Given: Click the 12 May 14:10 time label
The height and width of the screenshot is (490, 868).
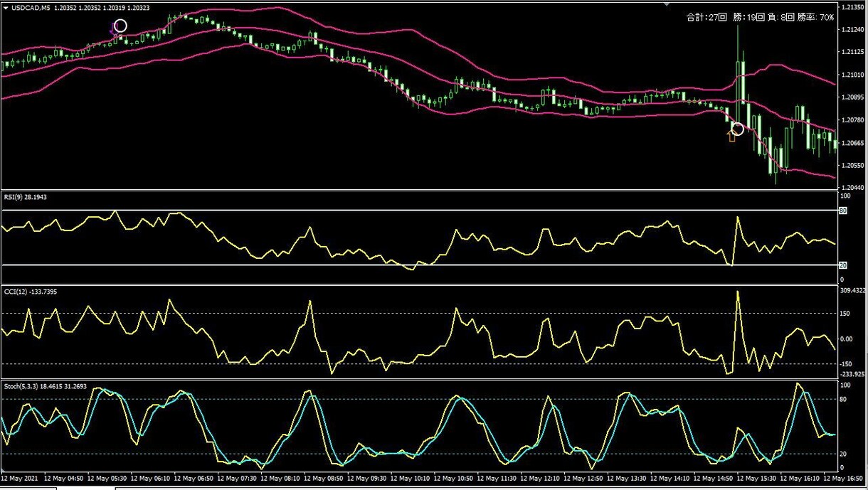Looking at the screenshot, I should [670, 478].
